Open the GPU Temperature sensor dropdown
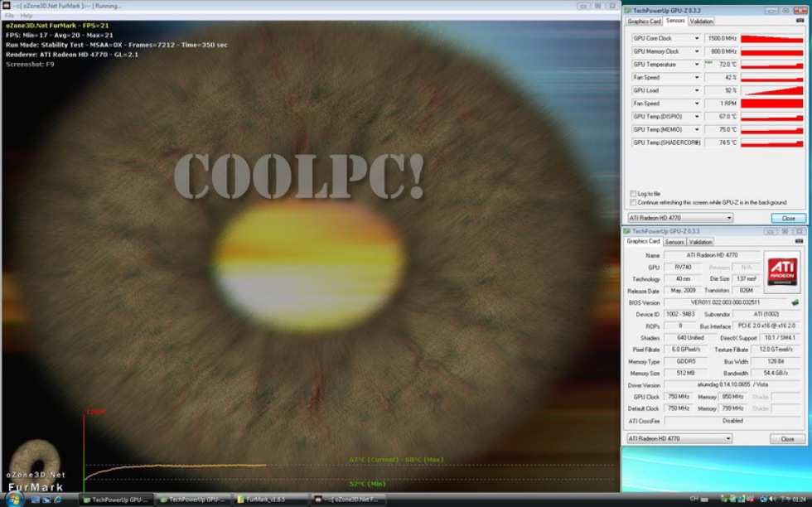Viewport: 812px width, 507px height. 696,65
